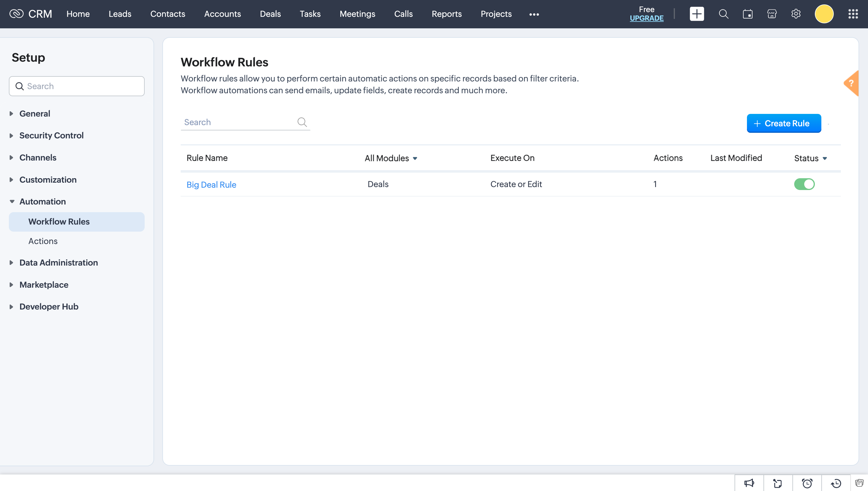Click the yellow user profile avatar
This screenshot has height=491, width=868.
(x=824, y=14)
